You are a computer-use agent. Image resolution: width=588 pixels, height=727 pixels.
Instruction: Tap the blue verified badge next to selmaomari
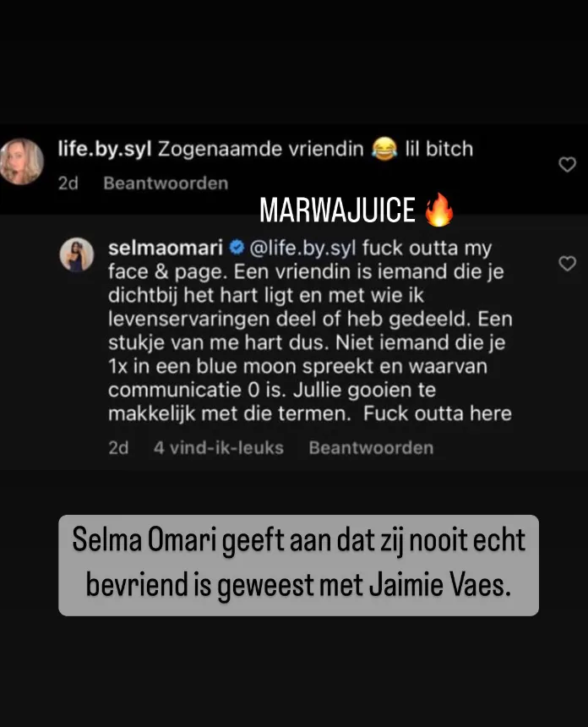tap(237, 248)
